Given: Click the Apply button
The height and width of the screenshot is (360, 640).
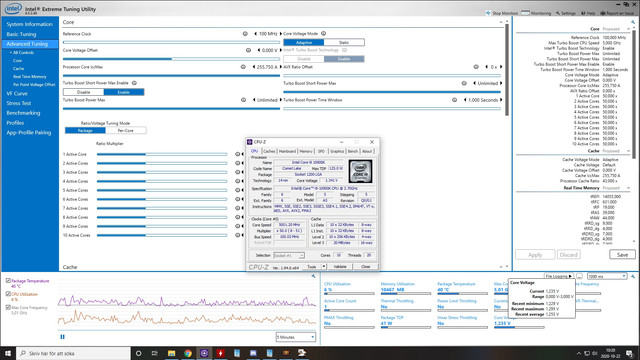Looking at the screenshot, I should pos(535,255).
